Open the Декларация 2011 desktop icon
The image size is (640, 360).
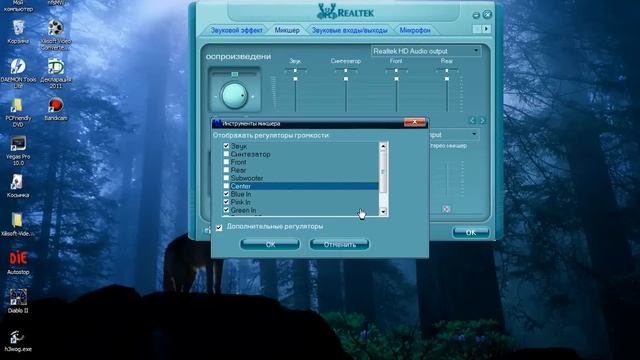point(56,73)
